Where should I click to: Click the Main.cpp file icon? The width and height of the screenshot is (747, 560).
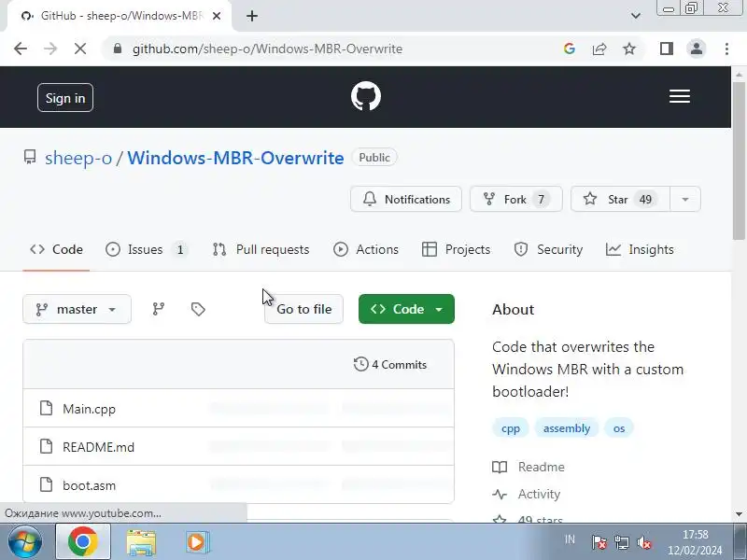pos(46,408)
